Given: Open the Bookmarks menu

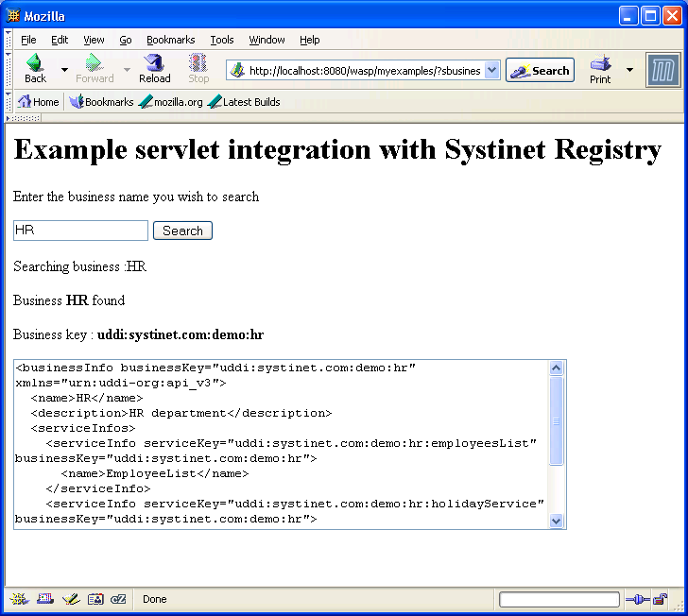Looking at the screenshot, I should [171, 40].
